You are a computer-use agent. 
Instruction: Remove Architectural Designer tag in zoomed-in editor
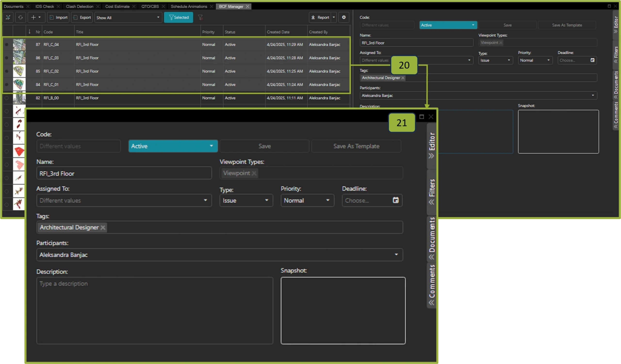tap(103, 227)
